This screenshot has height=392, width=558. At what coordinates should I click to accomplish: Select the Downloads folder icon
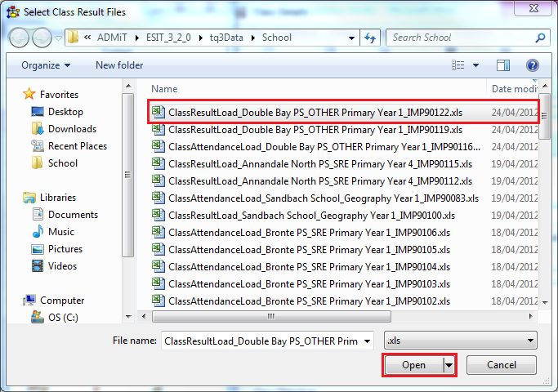(x=38, y=129)
